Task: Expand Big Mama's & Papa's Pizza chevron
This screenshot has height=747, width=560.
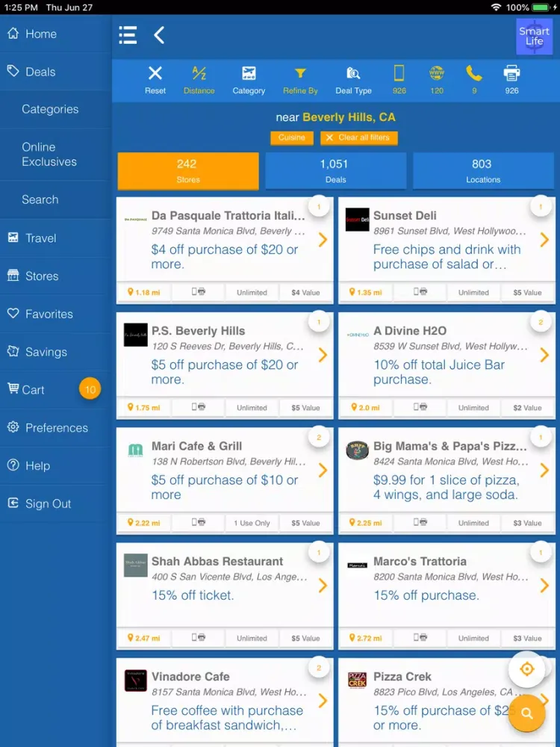Action: tap(545, 470)
